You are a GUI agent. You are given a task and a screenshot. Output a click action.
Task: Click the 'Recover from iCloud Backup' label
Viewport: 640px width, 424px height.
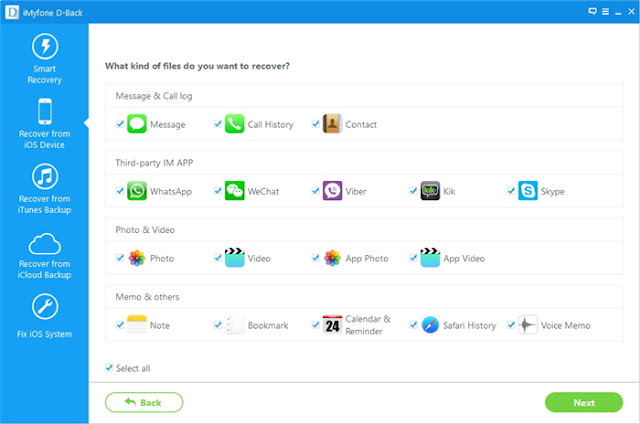44,269
